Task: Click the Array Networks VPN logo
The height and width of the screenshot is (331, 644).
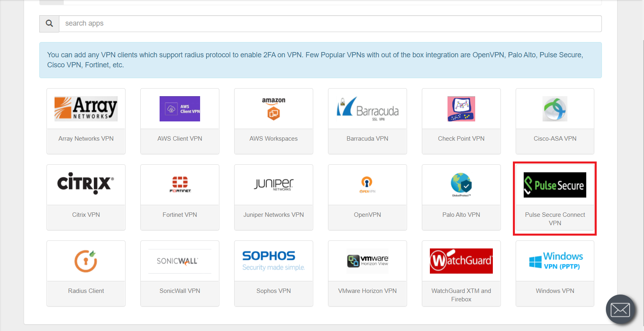Action: tap(86, 109)
